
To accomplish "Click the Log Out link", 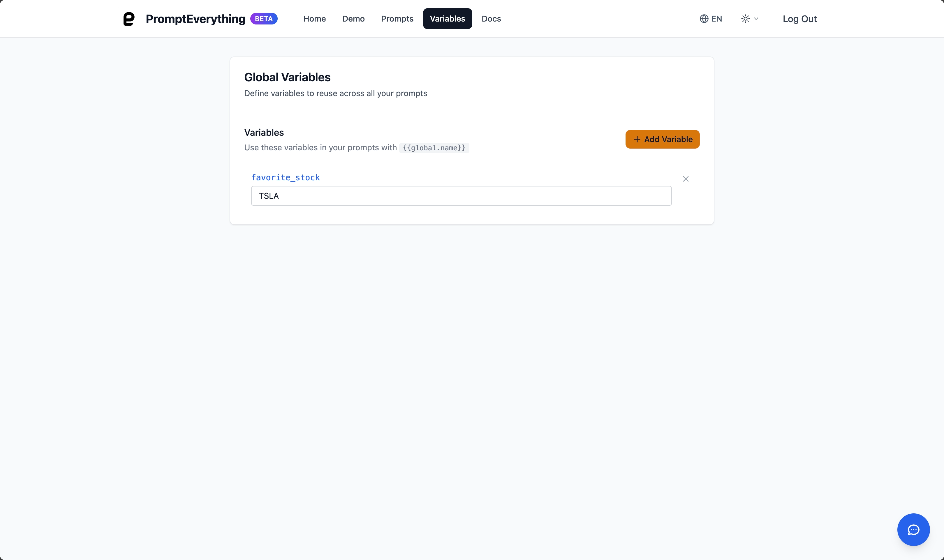I will click(x=799, y=19).
